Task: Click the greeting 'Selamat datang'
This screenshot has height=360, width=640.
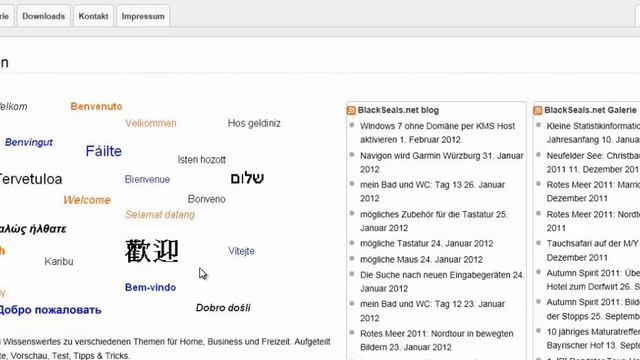Action: tap(160, 215)
